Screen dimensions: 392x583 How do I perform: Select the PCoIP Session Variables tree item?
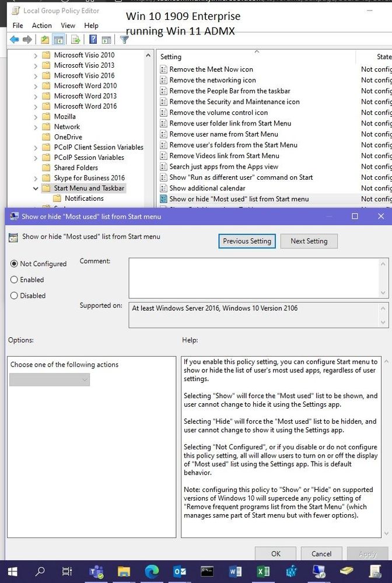coord(89,158)
